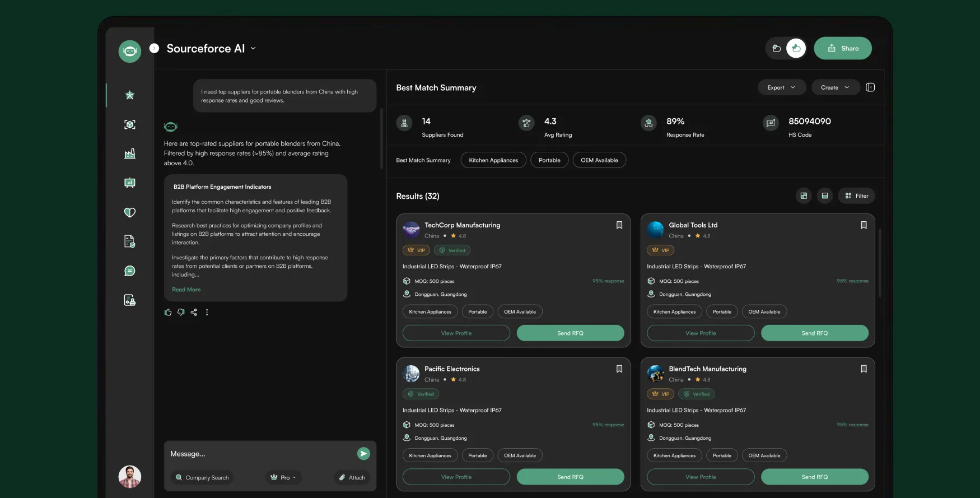Bookmark the Global Tools Ltd card

864,225
